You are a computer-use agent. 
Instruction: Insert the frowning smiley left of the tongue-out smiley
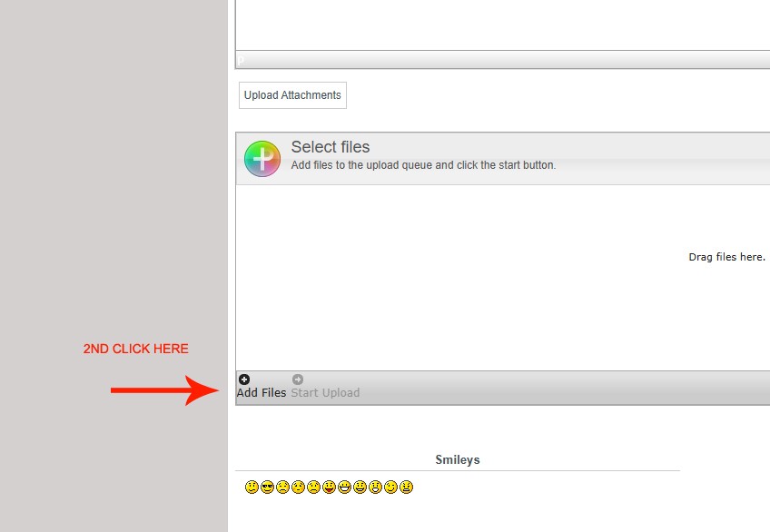[313, 487]
